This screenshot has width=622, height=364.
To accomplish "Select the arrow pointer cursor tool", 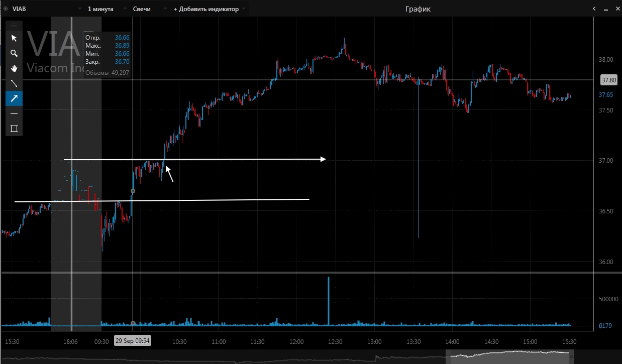I will click(14, 38).
